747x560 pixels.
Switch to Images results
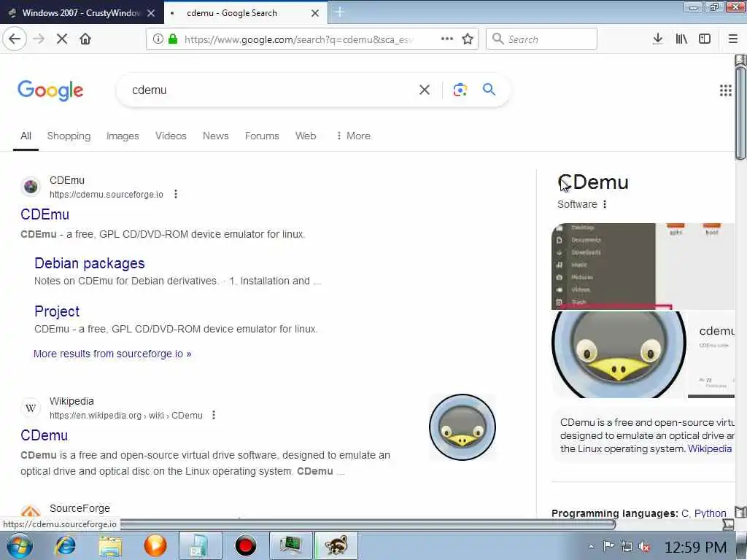(x=123, y=136)
